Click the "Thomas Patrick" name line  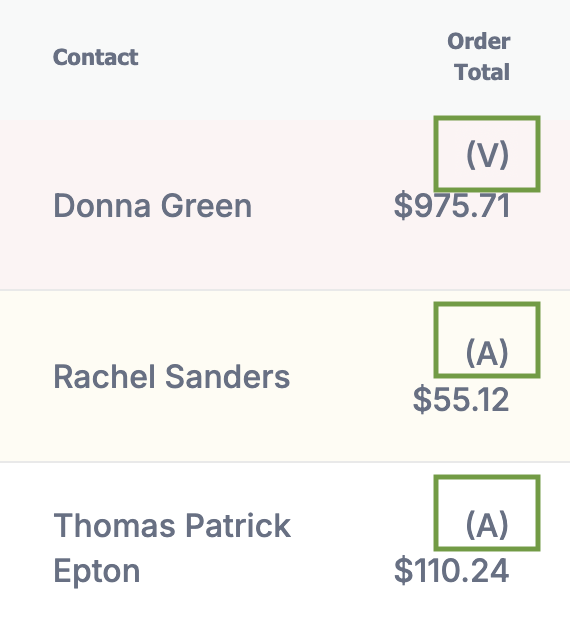tap(172, 525)
